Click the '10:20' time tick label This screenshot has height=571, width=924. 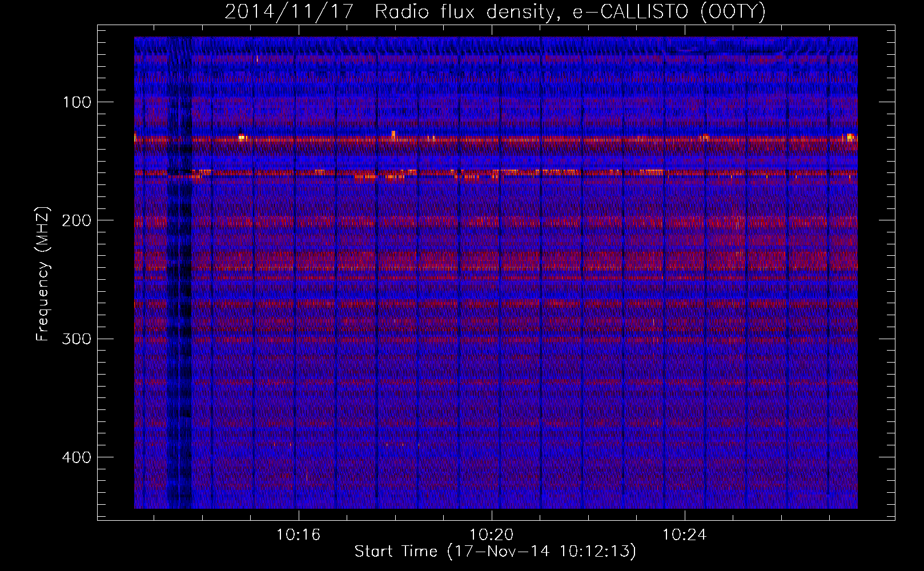(x=492, y=535)
